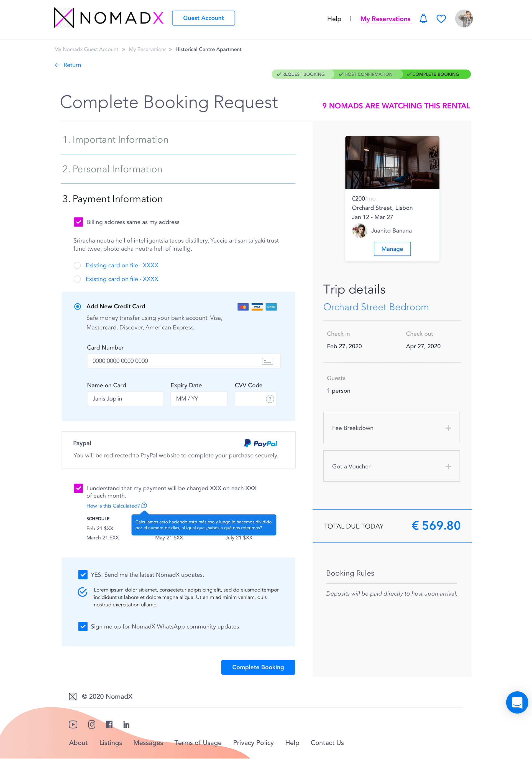
Task: Click the apartment photo thumbnail
Action: (x=392, y=162)
